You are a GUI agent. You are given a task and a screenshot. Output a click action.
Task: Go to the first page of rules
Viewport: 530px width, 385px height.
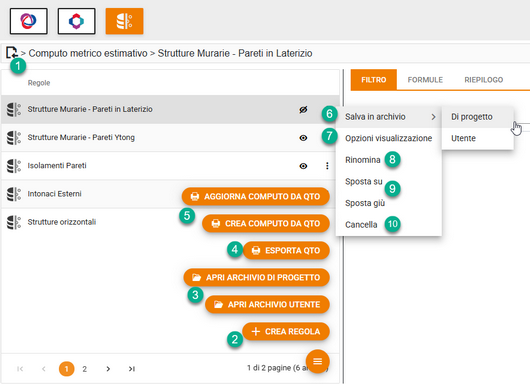click(20, 368)
